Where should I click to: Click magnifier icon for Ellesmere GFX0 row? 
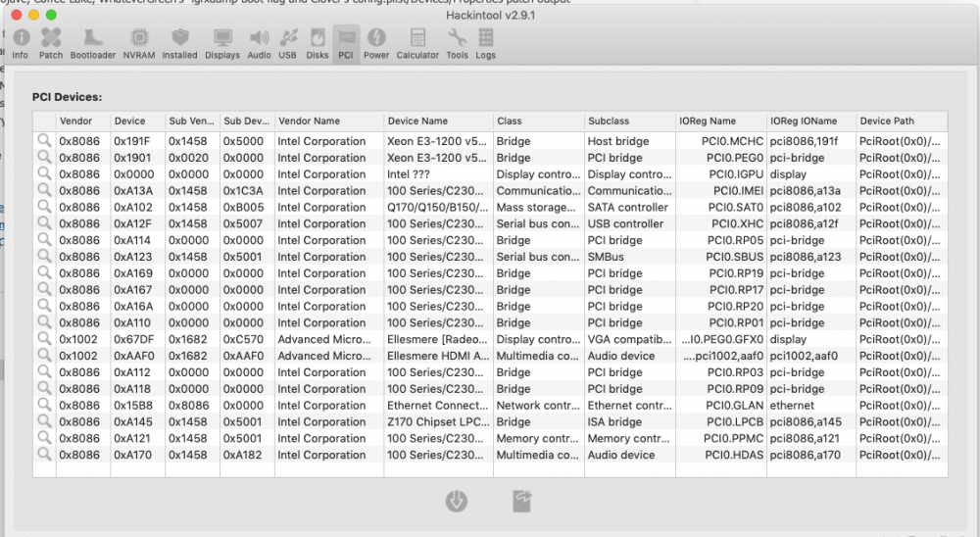click(x=44, y=339)
